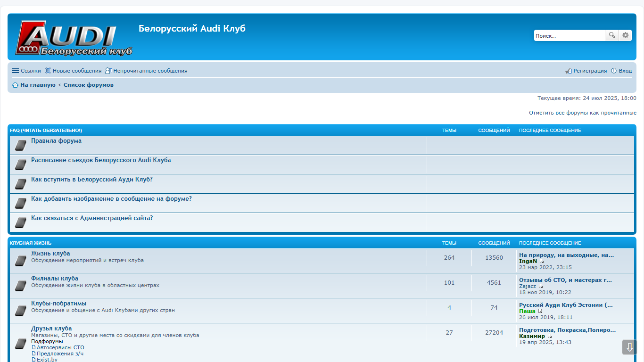644x362 pixels.
Task: Focus the Поиск search field
Action: (570, 35)
